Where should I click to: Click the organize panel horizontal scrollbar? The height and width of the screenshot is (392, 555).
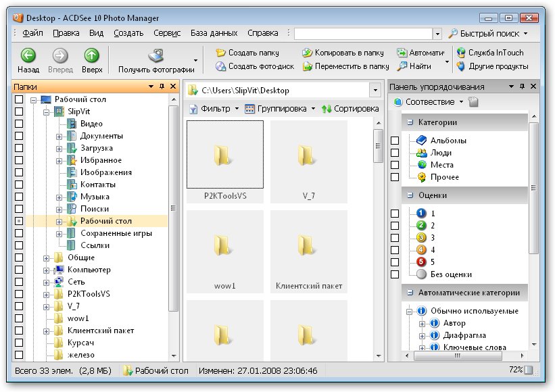(457, 356)
